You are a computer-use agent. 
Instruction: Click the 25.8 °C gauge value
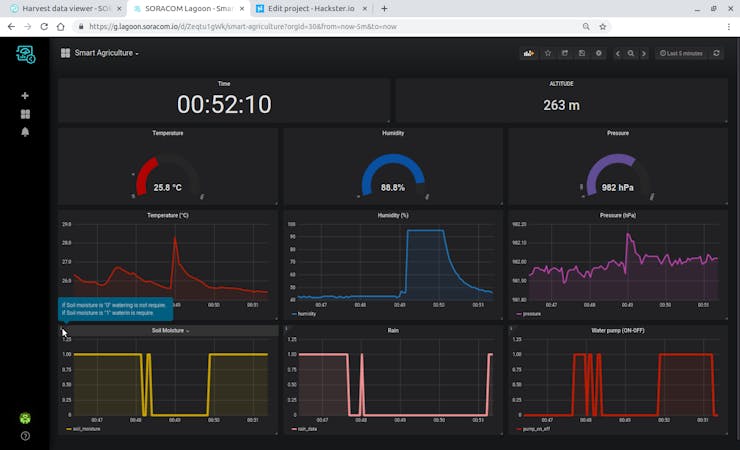coord(168,187)
